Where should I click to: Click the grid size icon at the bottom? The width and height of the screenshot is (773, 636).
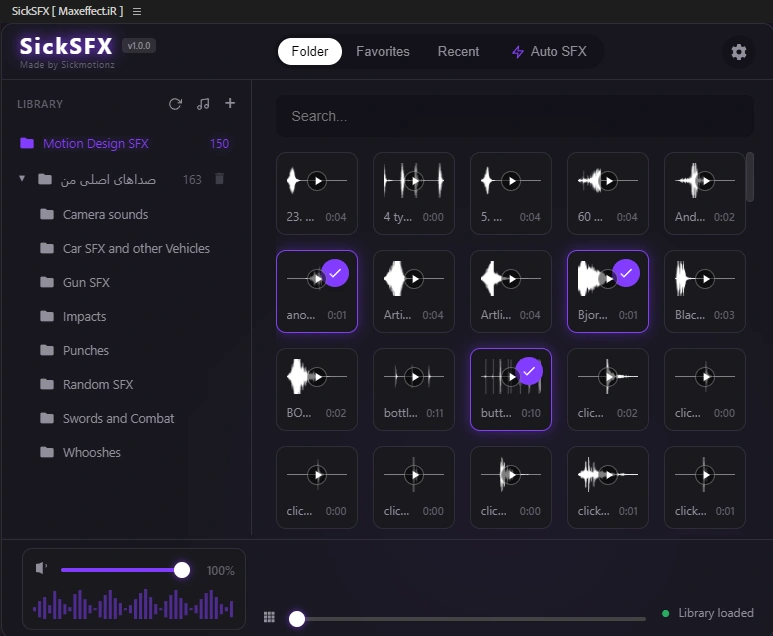point(269,617)
